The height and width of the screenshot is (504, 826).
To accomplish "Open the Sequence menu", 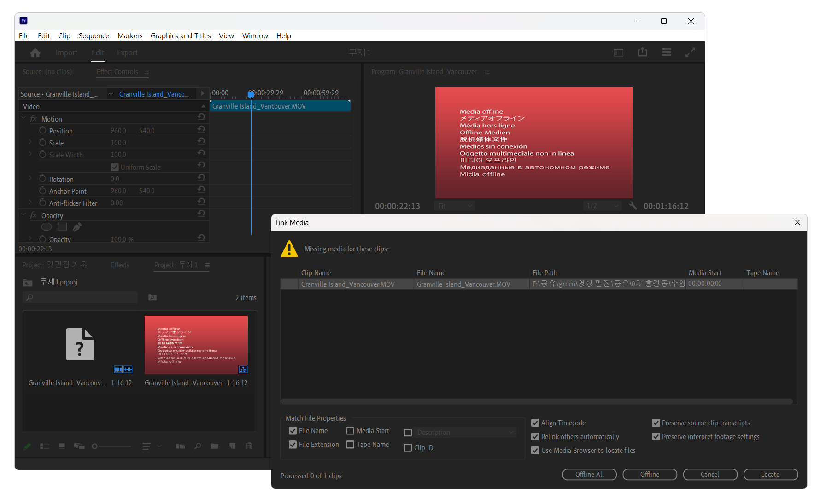I will (x=94, y=35).
